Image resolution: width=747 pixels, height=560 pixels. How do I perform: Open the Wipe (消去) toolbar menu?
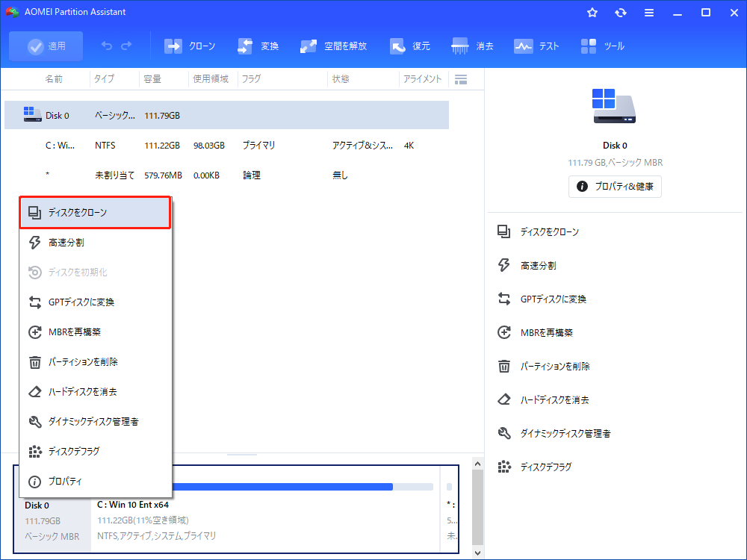coord(473,46)
